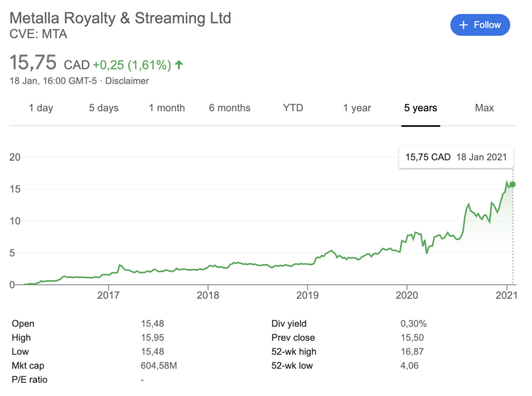
Task: Click the 2020 label on the chart axis
Action: [408, 295]
